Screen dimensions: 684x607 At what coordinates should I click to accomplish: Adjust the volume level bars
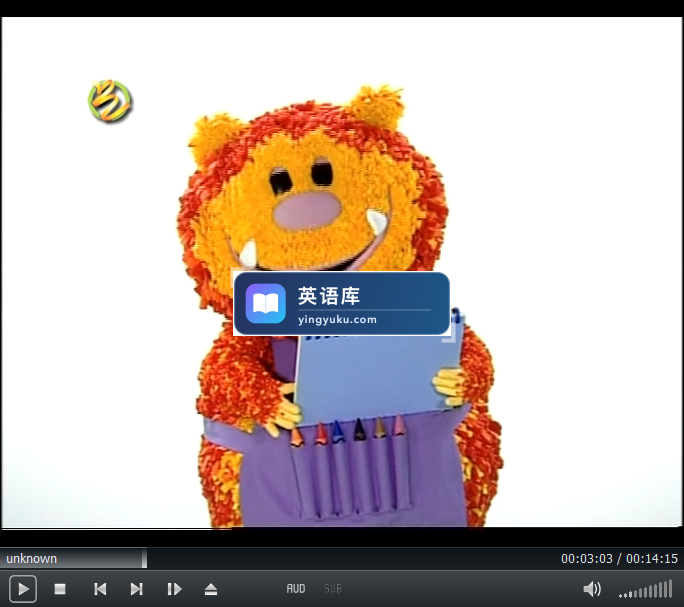point(646,590)
